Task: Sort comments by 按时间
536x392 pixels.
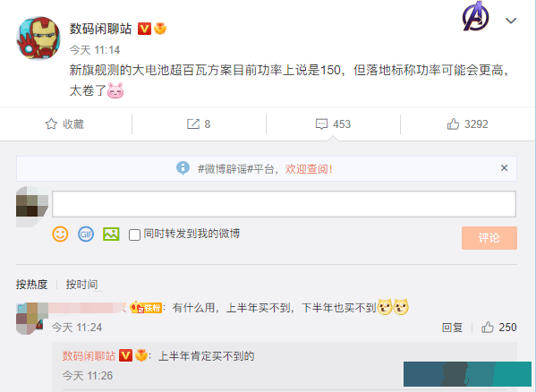Action: click(82, 285)
